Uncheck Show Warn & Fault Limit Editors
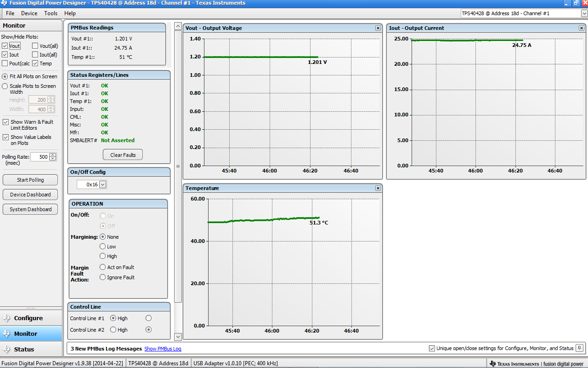Image resolution: width=588 pixels, height=368 pixels. [6, 122]
